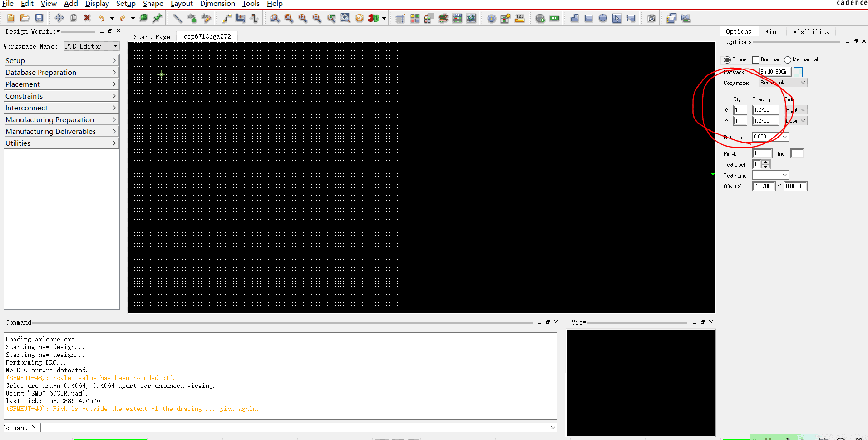Click the Copy icon in toolbar
This screenshot has width=868, height=440.
(x=73, y=18)
